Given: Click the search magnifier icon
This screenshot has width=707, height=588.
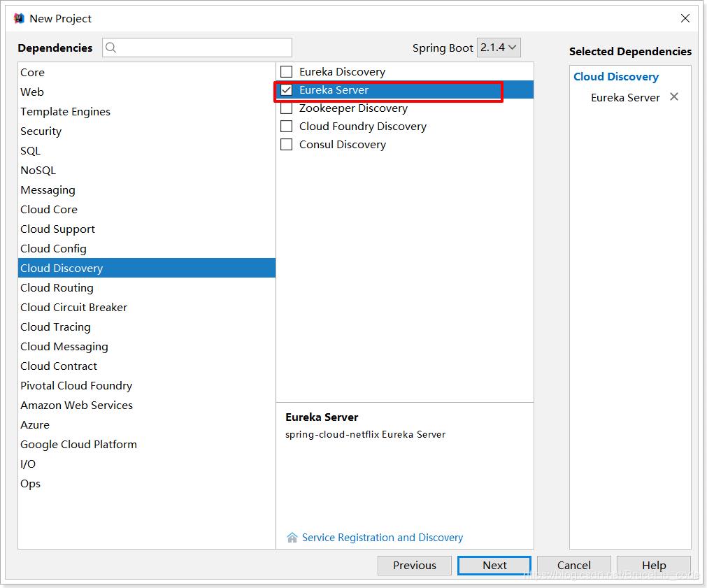Looking at the screenshot, I should click(111, 48).
